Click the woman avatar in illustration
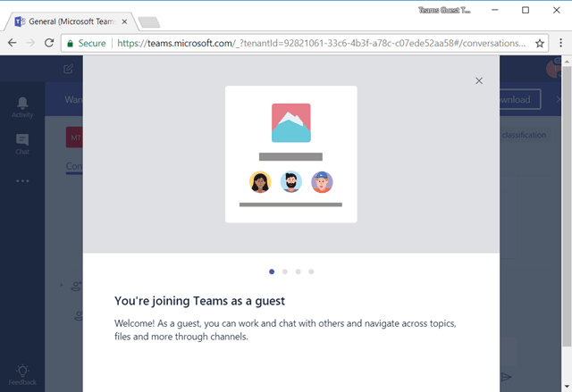Image resolution: width=572 pixels, height=392 pixels. click(260, 182)
